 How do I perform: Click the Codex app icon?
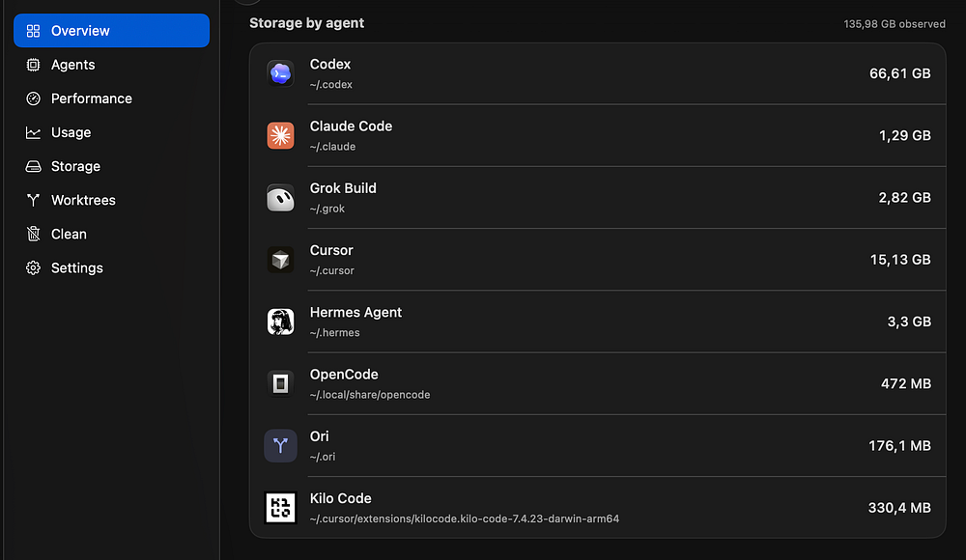coord(280,74)
